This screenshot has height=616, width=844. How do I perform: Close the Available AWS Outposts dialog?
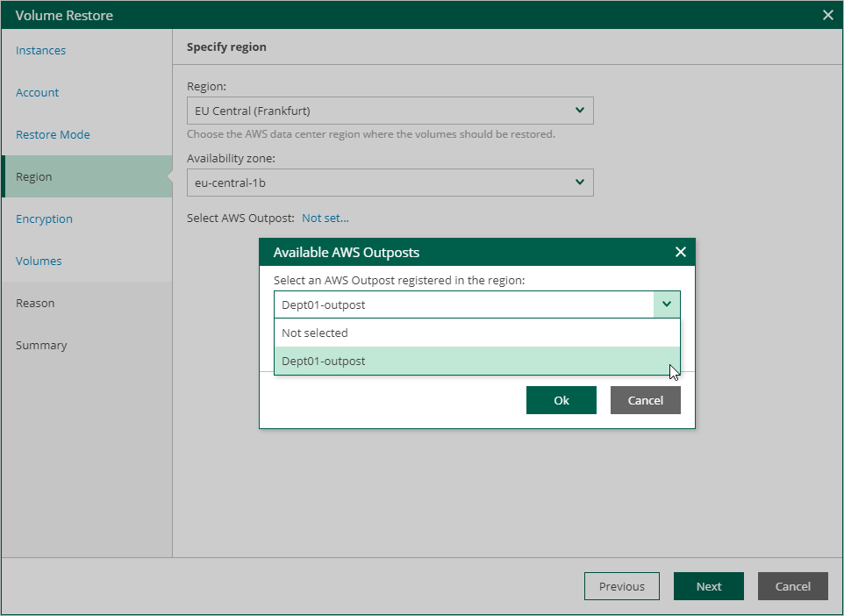pyautogui.click(x=680, y=252)
